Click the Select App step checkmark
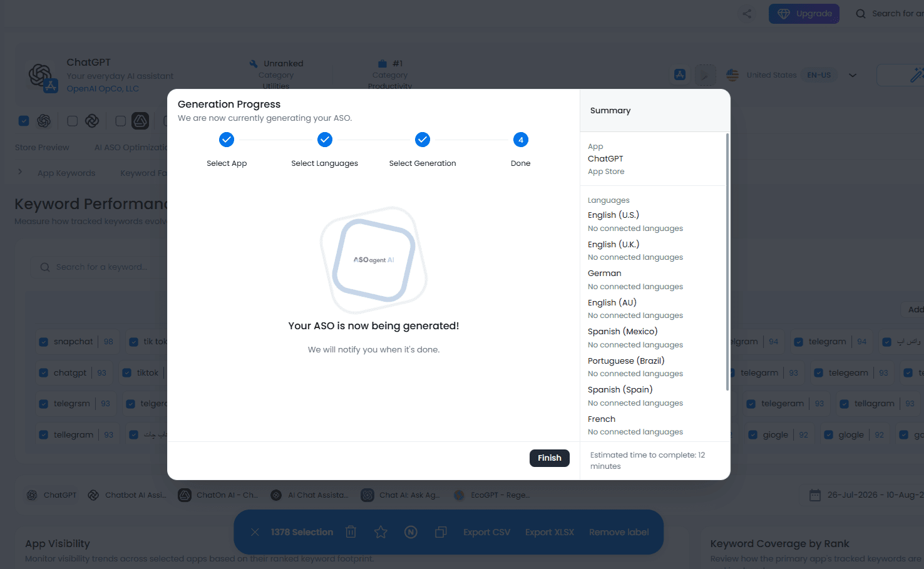Screen dimensions: 924x569 pos(227,140)
